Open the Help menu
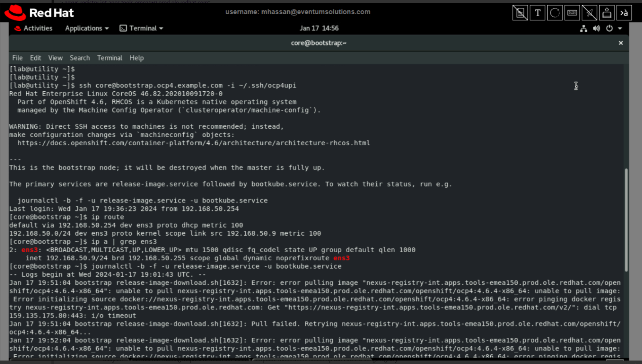Viewport: 642px width, 364px height. coord(136,58)
